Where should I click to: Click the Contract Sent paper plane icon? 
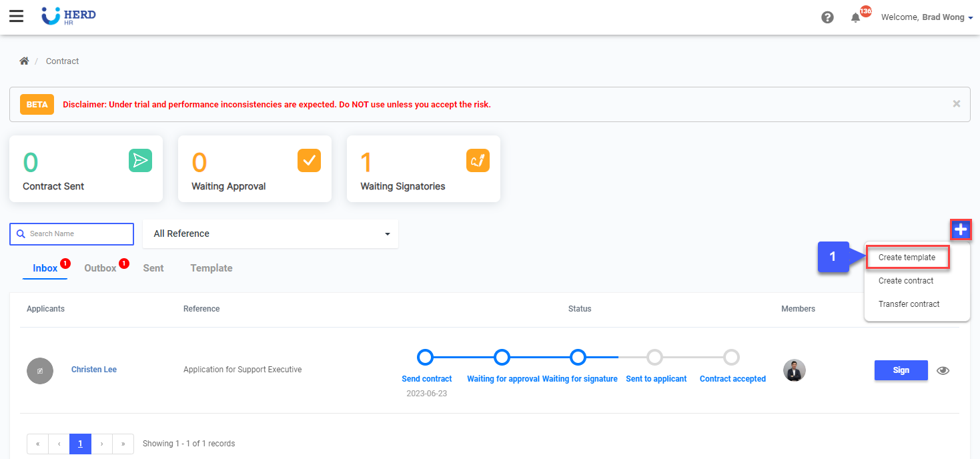pyautogui.click(x=140, y=160)
